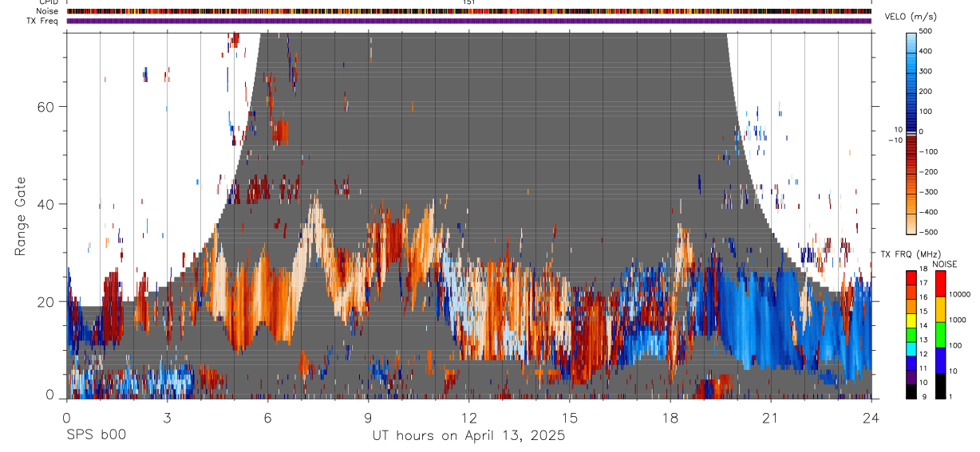
Task: Click the 9 tick on UT hours axis
Action: click(368, 419)
